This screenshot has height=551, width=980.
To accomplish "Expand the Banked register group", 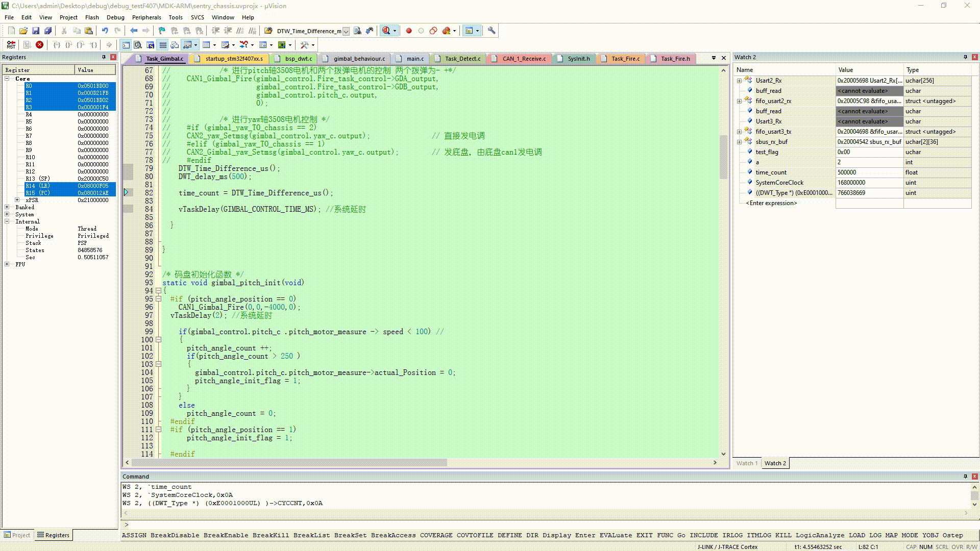I will click(x=7, y=207).
